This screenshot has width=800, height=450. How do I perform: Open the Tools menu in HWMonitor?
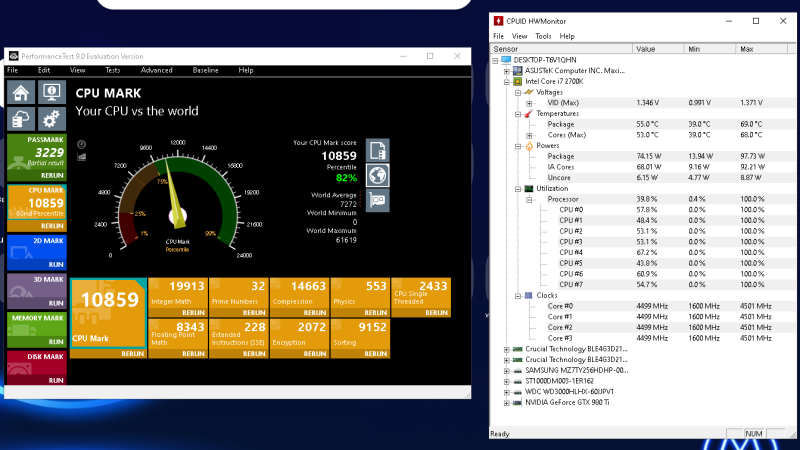543,36
